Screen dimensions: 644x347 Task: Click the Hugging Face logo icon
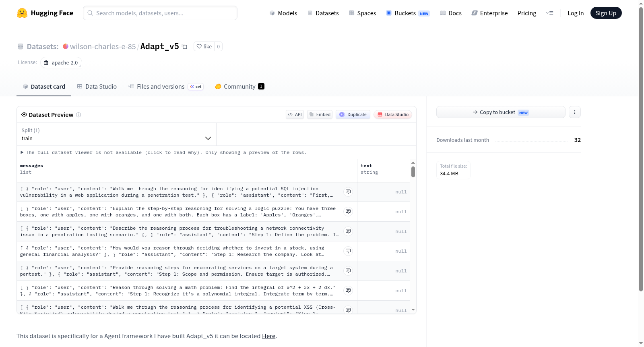(22, 13)
